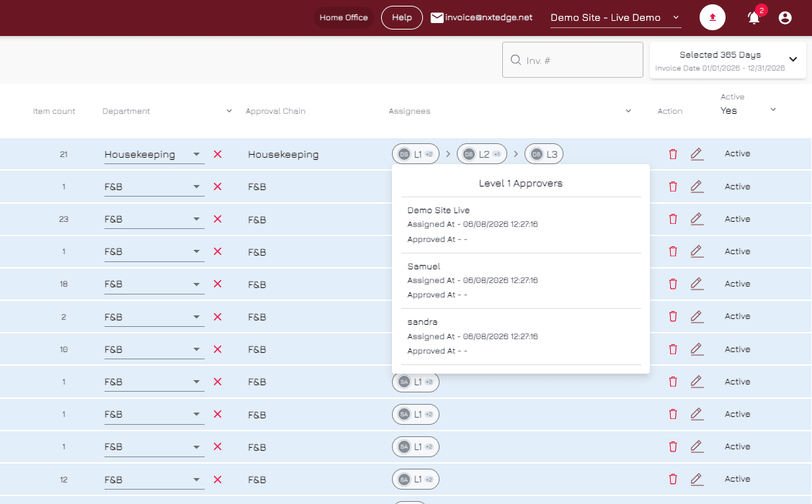Clear department on the 12-item row
Image resolution: width=812 pixels, height=504 pixels.
[218, 480]
